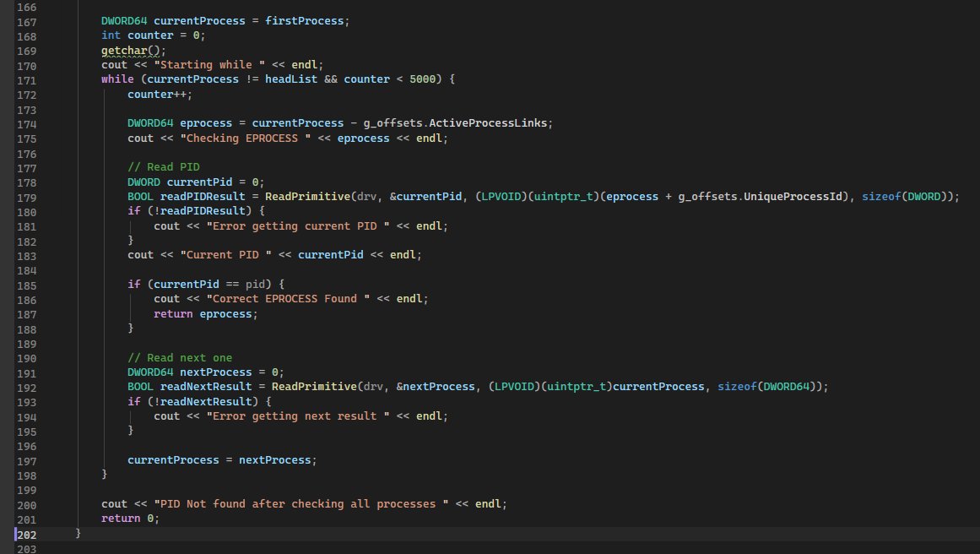Click "currentProcess = nextProcess" assignment on line 197
The height and width of the screenshot is (554, 980).
(219, 459)
